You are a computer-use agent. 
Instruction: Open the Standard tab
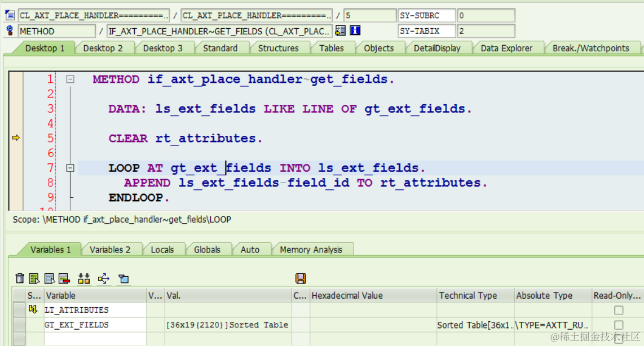(220, 48)
